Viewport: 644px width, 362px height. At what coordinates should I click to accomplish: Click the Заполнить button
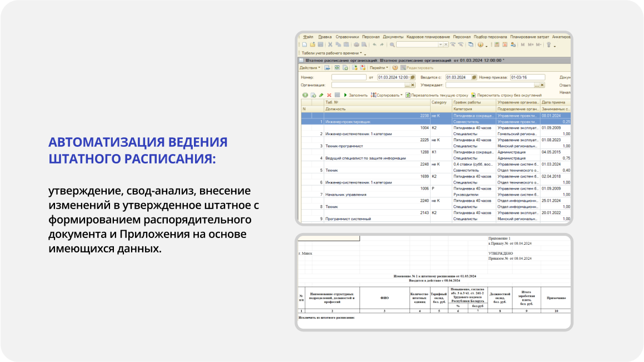coord(356,95)
